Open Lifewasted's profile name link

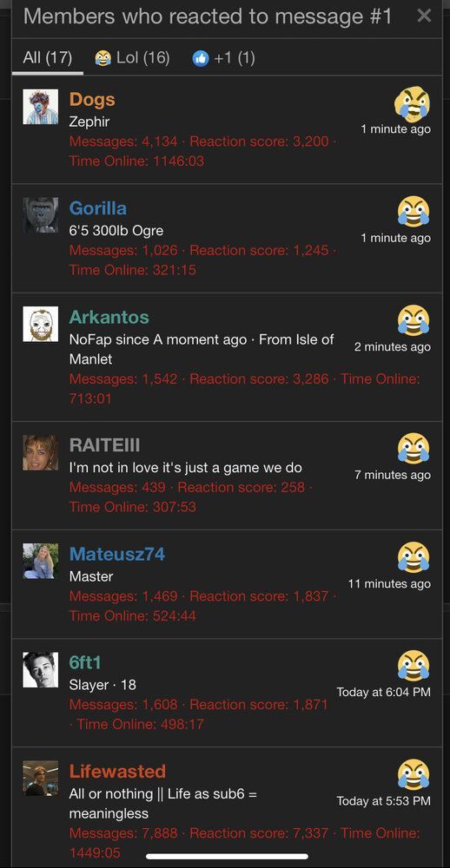pyautogui.click(x=117, y=771)
